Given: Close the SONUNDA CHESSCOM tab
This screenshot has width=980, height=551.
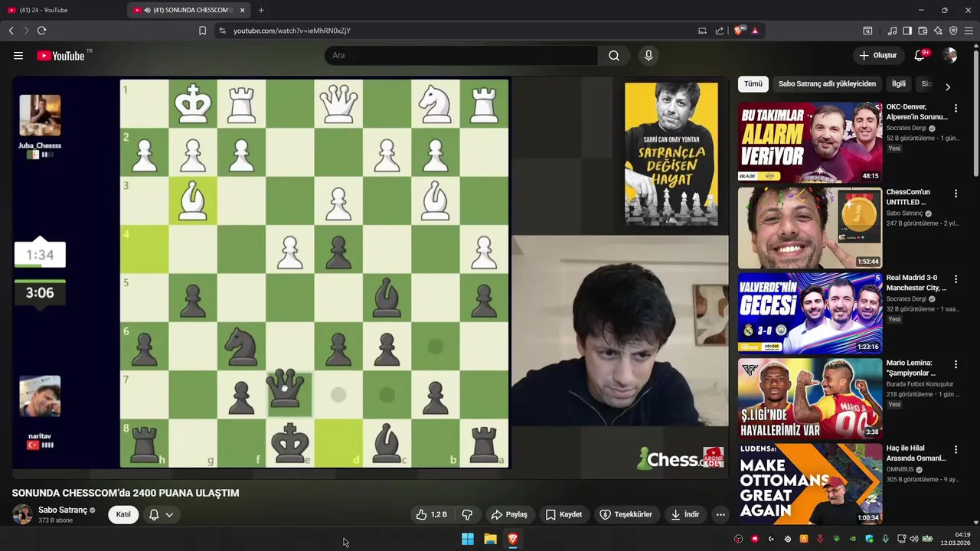Looking at the screenshot, I should pyautogui.click(x=243, y=10).
